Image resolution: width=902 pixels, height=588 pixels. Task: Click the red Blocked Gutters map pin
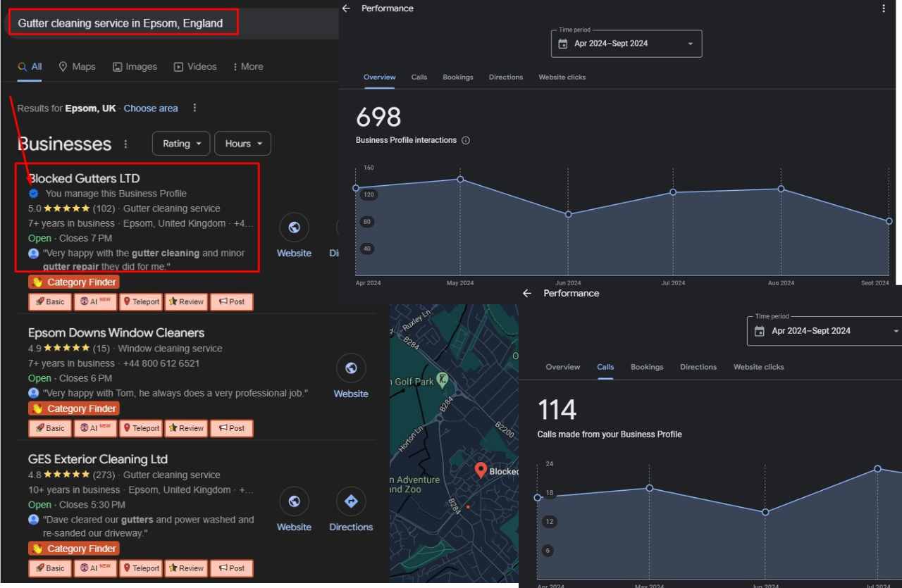point(481,470)
